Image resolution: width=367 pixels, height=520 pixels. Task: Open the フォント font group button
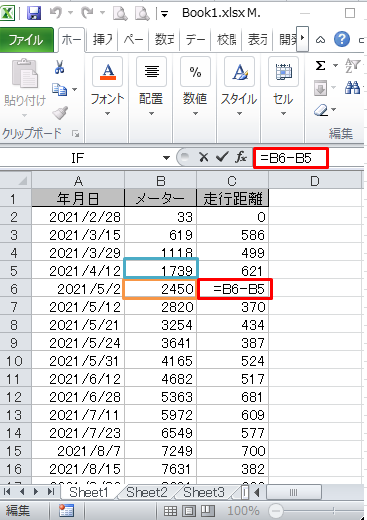click(x=107, y=88)
